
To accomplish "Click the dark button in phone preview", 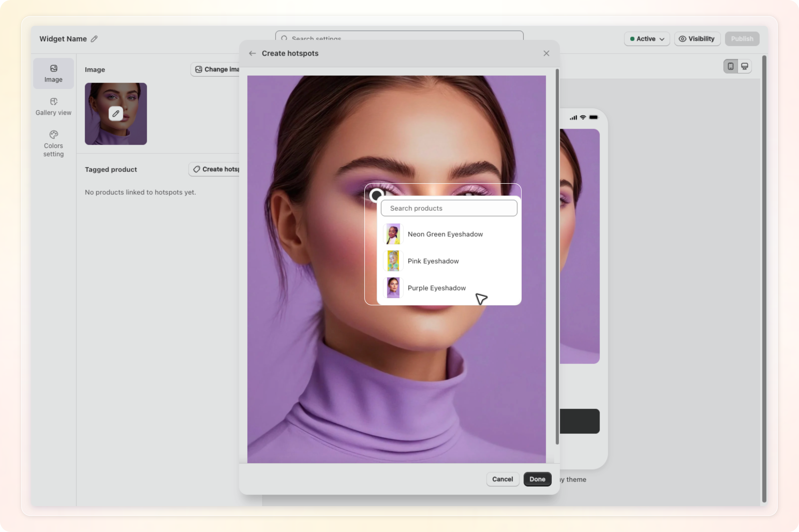I will pyautogui.click(x=580, y=421).
